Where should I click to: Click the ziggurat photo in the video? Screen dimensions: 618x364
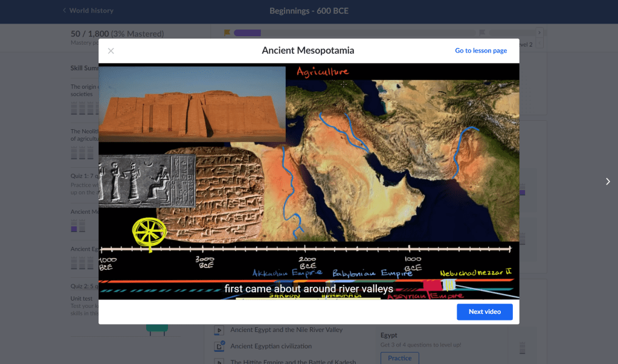(192, 104)
